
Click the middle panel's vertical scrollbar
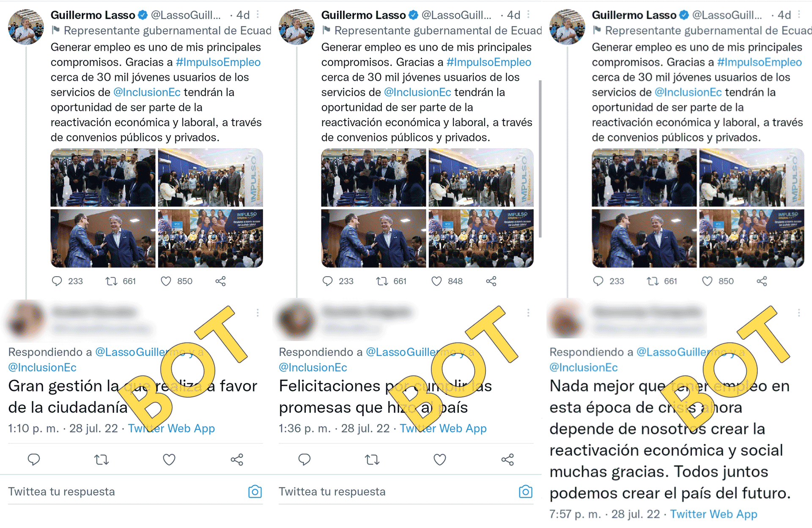click(540, 159)
